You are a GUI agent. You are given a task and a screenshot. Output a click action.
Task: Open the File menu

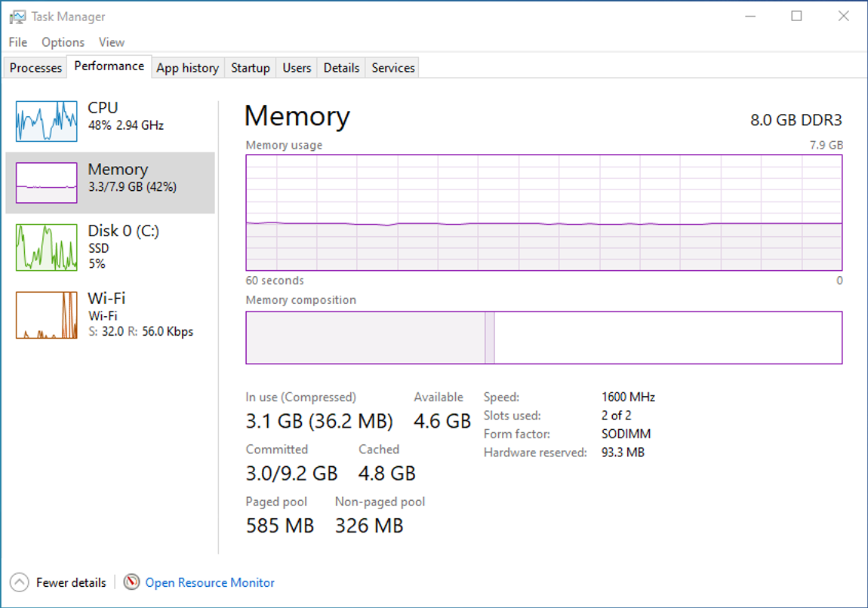pos(18,42)
